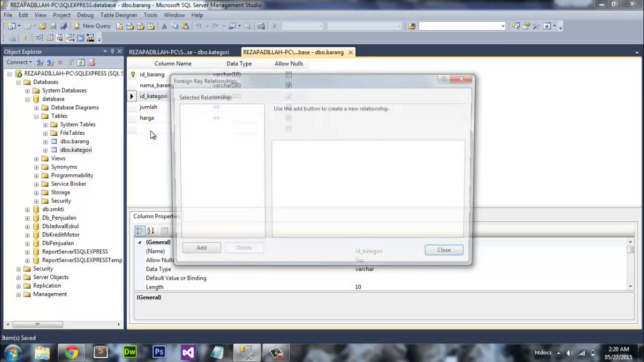Image resolution: width=644 pixels, height=362 pixels.
Task: Click the Relationships icon in table designer toolbar
Action: [39, 38]
